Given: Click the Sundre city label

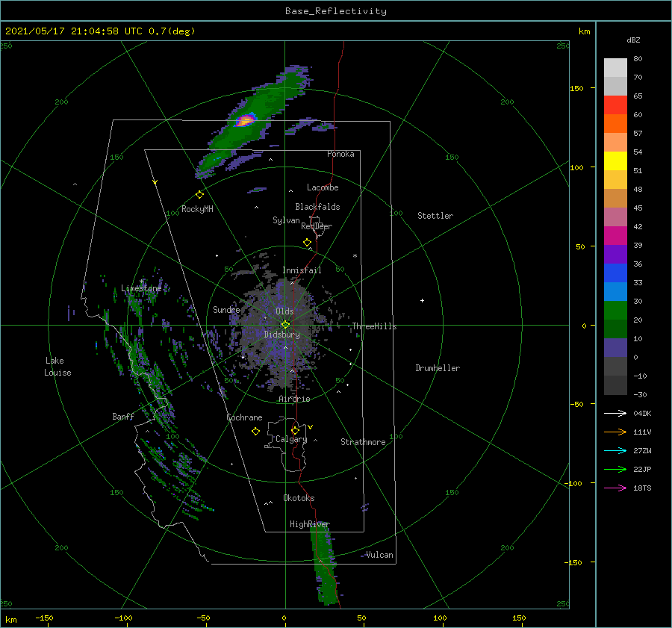Looking at the screenshot, I should [226, 309].
